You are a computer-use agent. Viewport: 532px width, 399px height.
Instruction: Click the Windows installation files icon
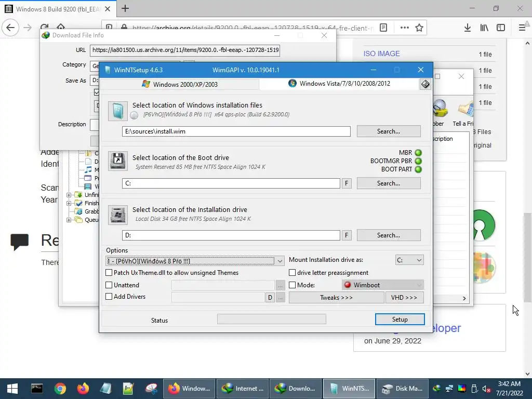tap(118, 111)
